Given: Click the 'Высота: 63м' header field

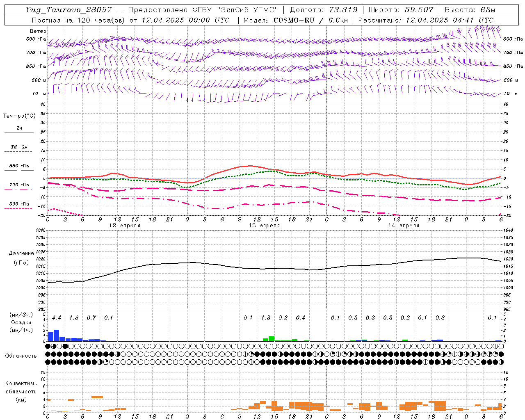Looking at the screenshot, I should [x=470, y=10].
